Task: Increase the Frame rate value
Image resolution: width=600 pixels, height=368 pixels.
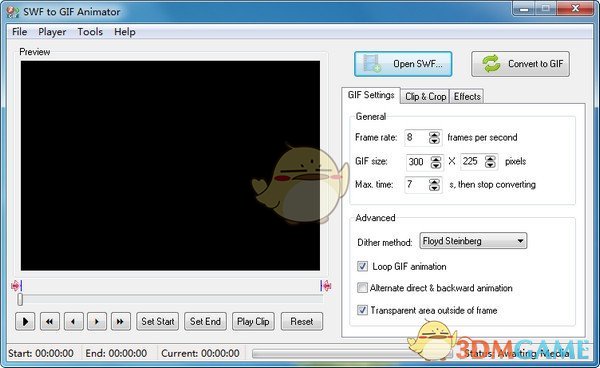Action: [434, 134]
